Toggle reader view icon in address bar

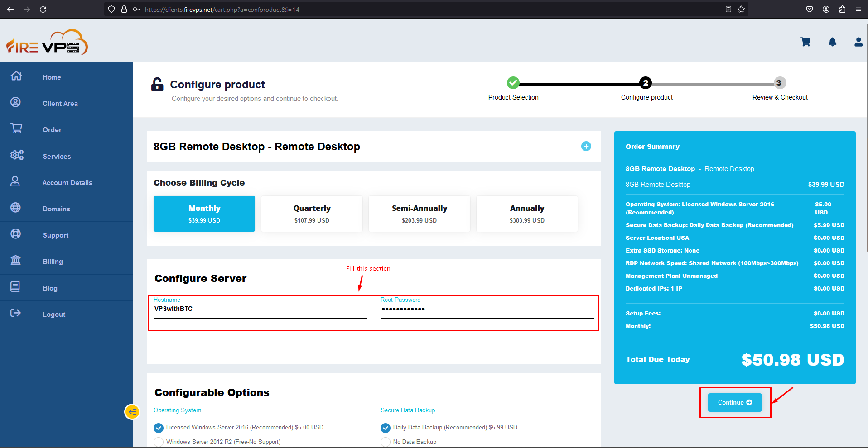point(728,9)
